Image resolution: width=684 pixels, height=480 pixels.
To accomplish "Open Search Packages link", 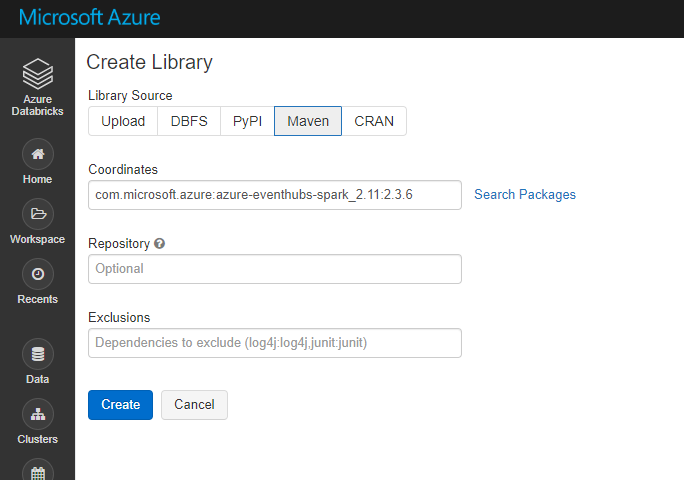I will [x=525, y=195].
